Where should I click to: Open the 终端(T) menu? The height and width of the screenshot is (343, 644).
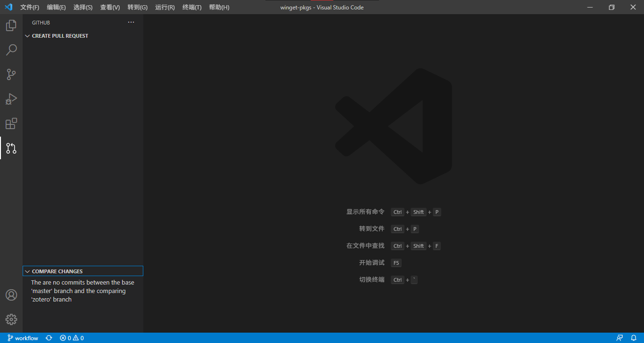click(x=191, y=7)
